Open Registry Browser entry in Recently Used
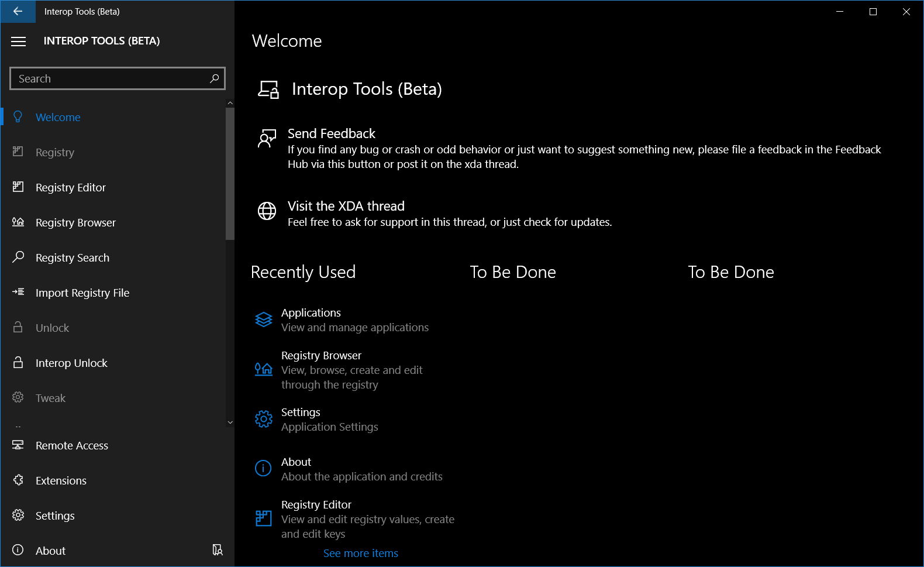 (x=356, y=370)
